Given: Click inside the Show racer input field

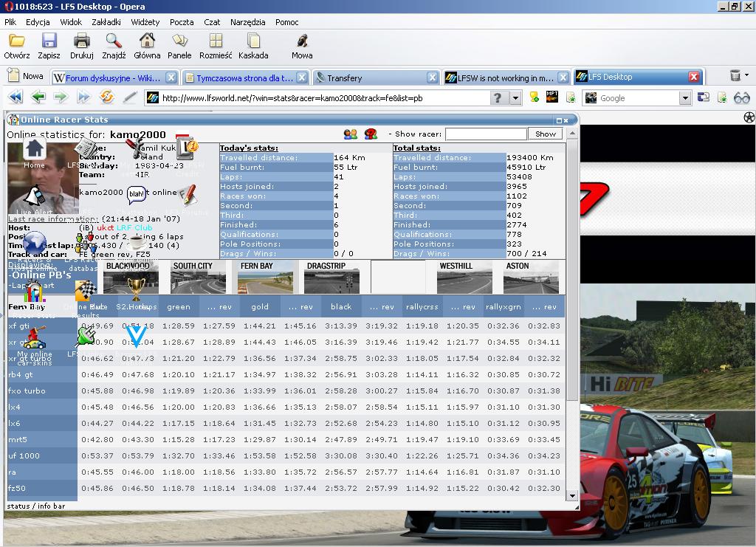Looking at the screenshot, I should tap(486, 134).
